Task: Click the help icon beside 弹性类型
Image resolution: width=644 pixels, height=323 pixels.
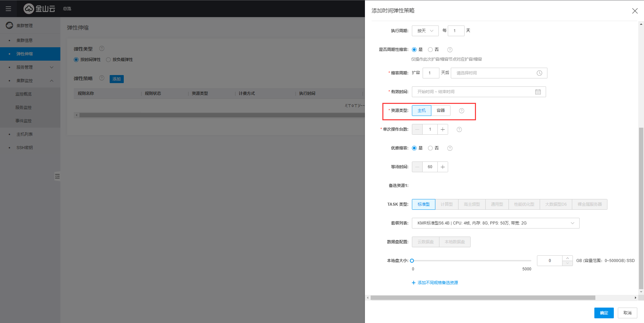Action: (x=102, y=49)
